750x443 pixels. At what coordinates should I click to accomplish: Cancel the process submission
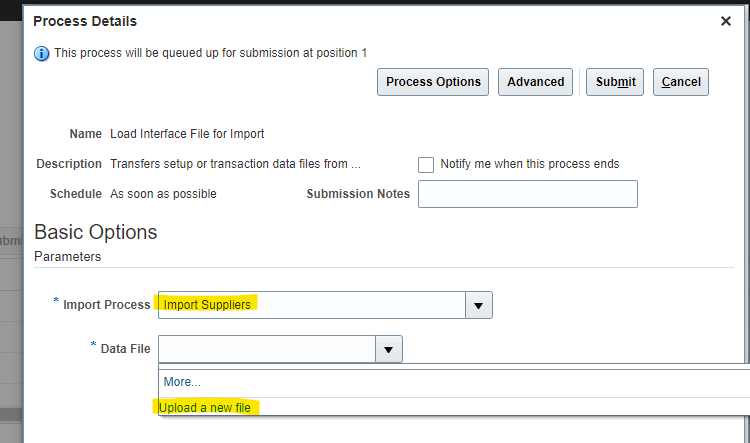tap(681, 82)
